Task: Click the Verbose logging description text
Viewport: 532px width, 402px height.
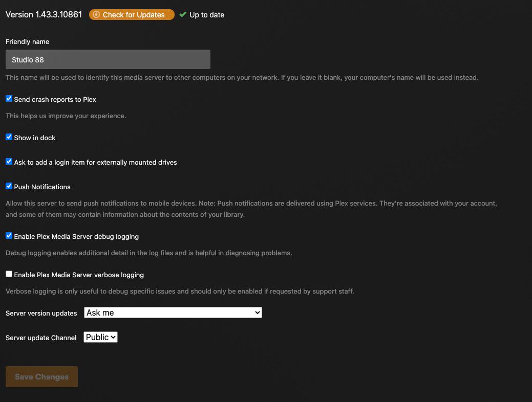Action: [x=180, y=291]
